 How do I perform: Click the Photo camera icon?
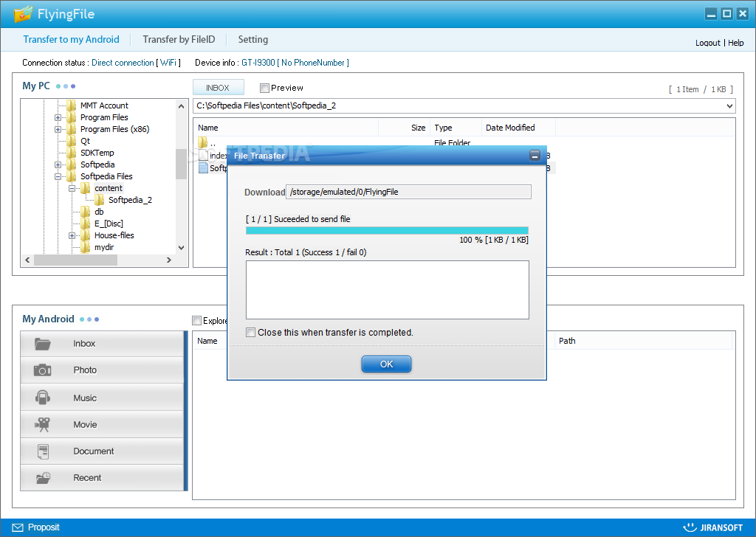pos(42,370)
